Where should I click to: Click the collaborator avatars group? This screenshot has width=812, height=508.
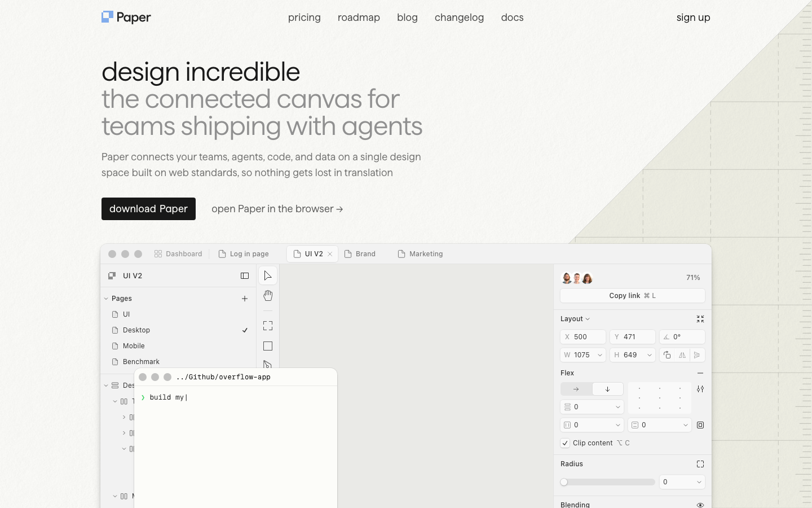click(577, 278)
